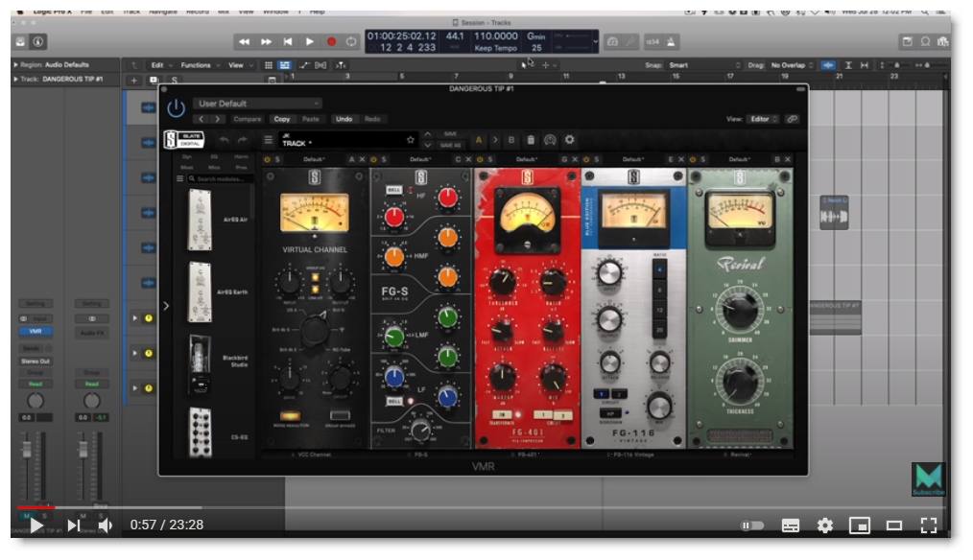The height and width of the screenshot is (560, 973).
Task: Bypass the Virtual Channel module power icon
Action: tap(268, 159)
